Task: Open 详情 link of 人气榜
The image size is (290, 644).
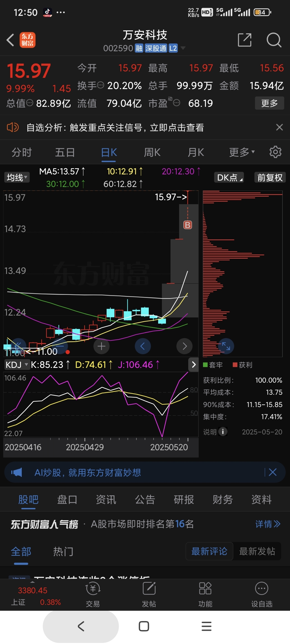Action: tap(268, 524)
